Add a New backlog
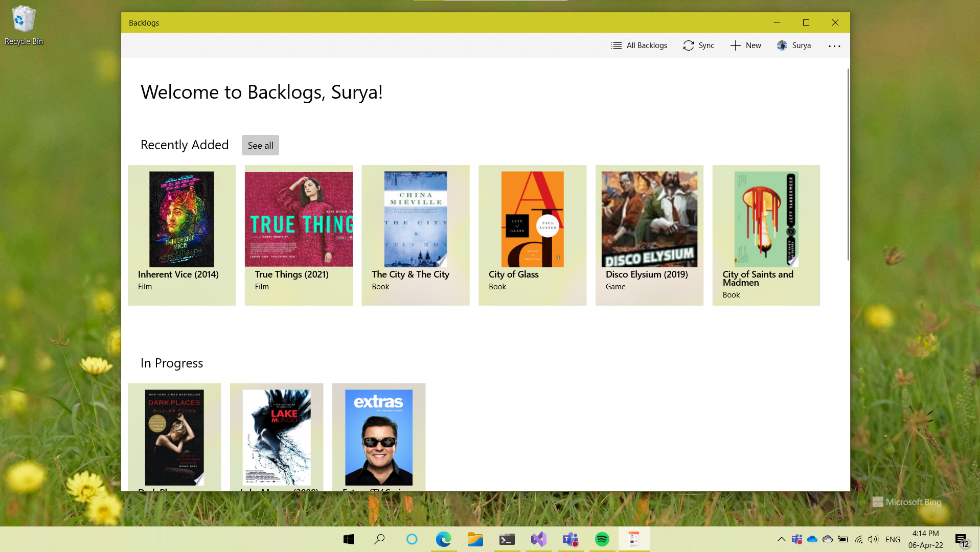 coord(746,45)
